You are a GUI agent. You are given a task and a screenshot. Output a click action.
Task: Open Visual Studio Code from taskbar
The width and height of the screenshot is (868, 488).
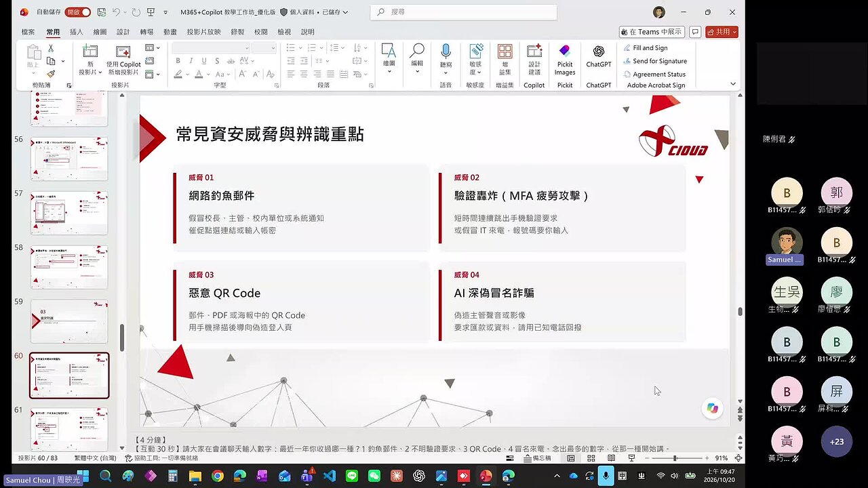pyautogui.click(x=330, y=476)
